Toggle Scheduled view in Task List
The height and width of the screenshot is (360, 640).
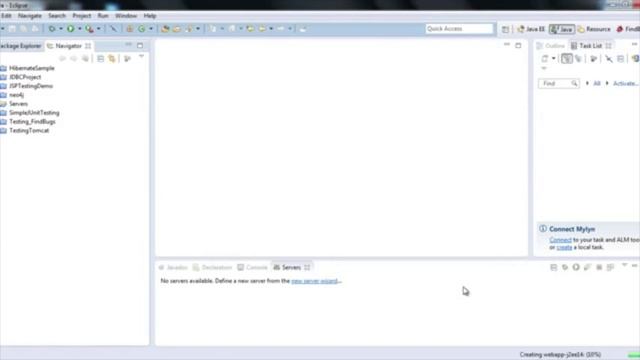tap(578, 58)
